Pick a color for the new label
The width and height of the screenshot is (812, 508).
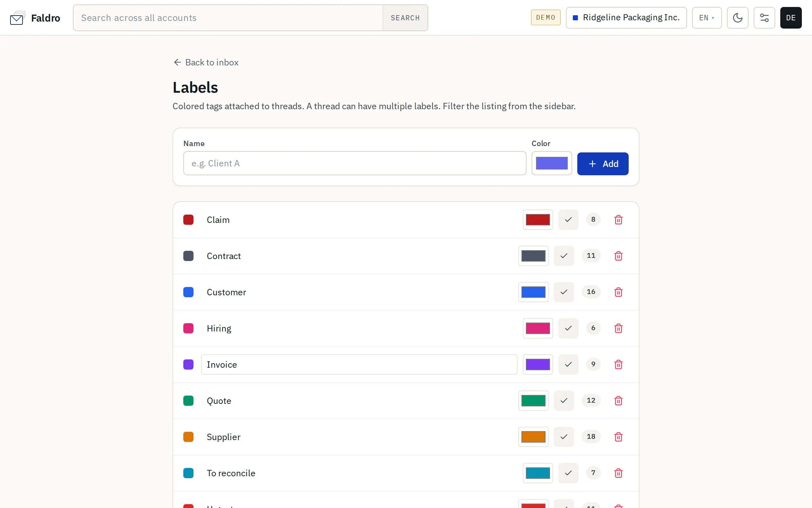552,163
